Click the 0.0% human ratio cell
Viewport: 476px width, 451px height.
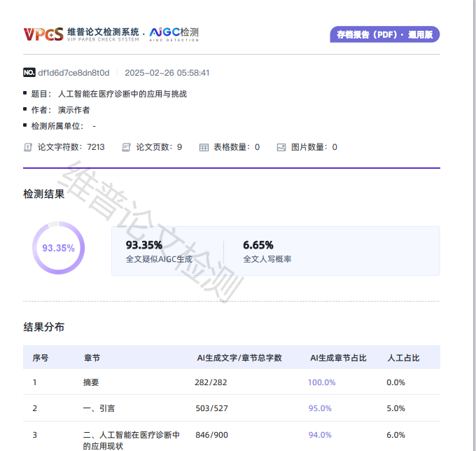(x=396, y=382)
